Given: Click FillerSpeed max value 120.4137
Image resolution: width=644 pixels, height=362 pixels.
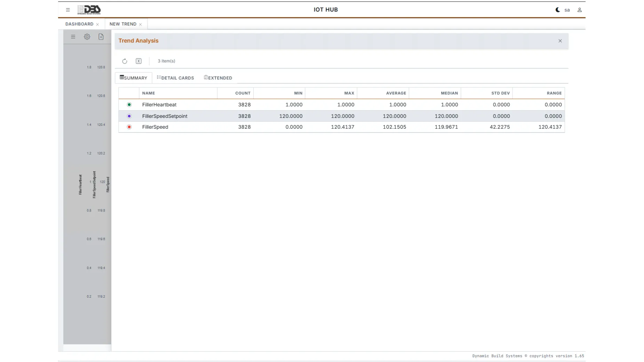Looking at the screenshot, I should [x=342, y=127].
